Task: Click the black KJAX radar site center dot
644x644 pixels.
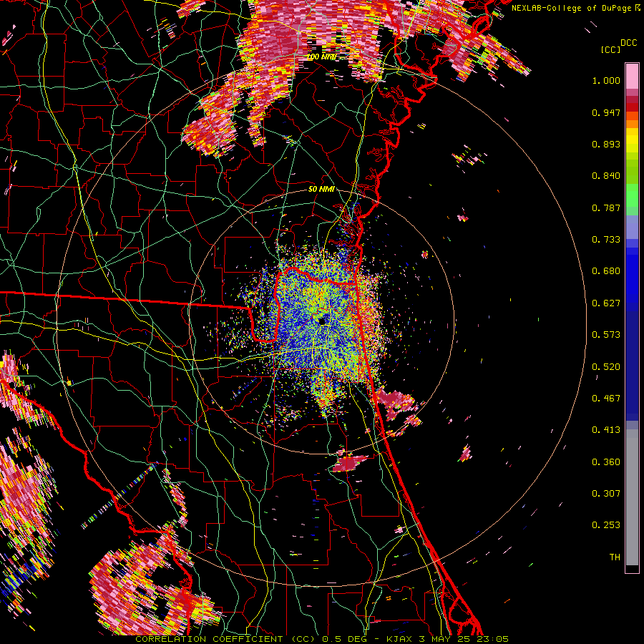Action: 322,321
